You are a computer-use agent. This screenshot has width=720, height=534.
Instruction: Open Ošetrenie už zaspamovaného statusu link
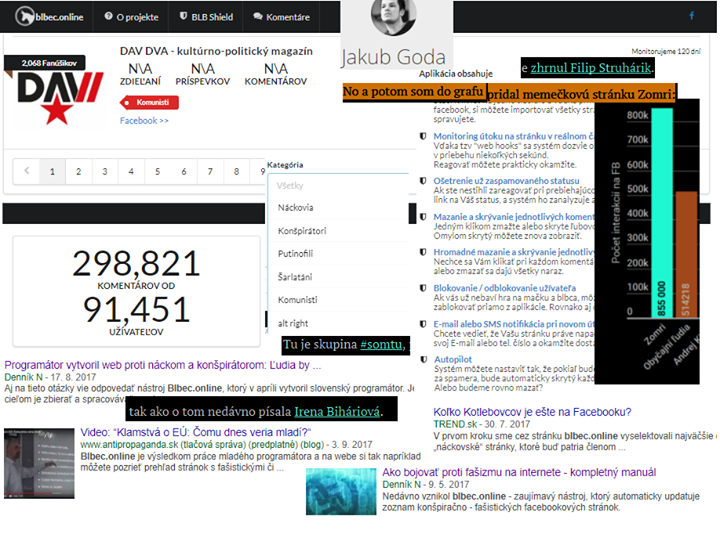(x=506, y=181)
